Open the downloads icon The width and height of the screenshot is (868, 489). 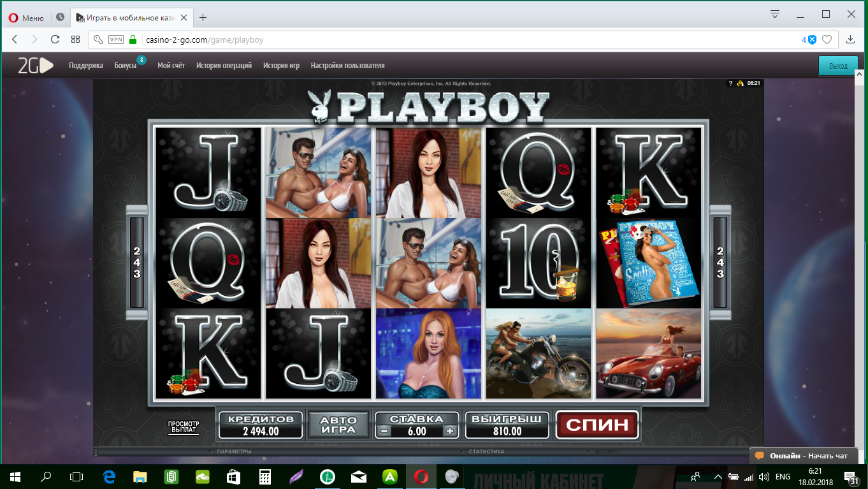click(x=850, y=40)
